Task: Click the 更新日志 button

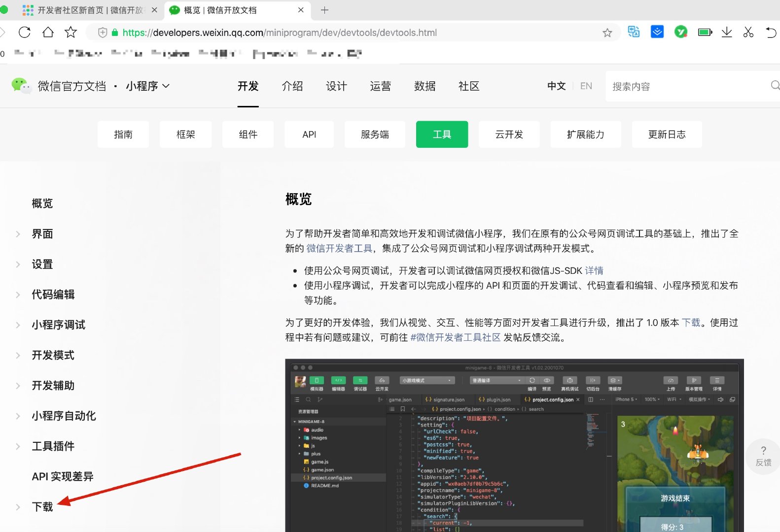Action: tap(667, 134)
